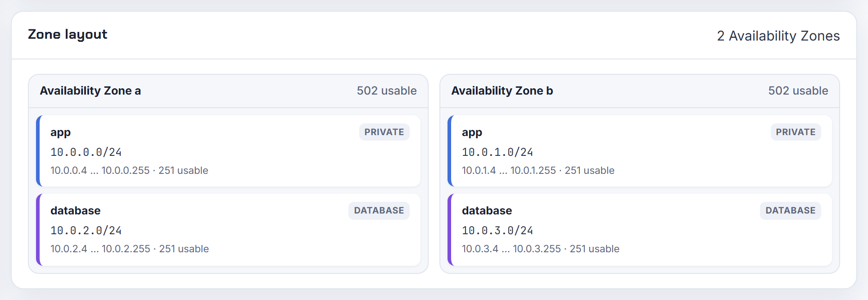Click the PRIVATE badge in Zone b
This screenshot has width=868, height=300.
[796, 132]
